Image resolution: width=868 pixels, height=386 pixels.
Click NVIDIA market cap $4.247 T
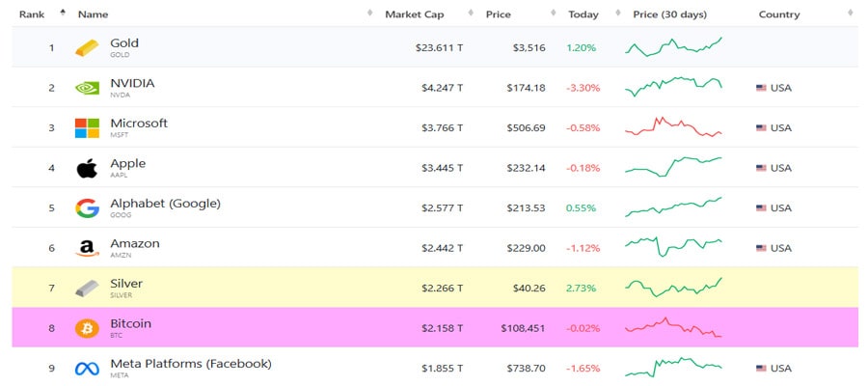[x=442, y=88]
